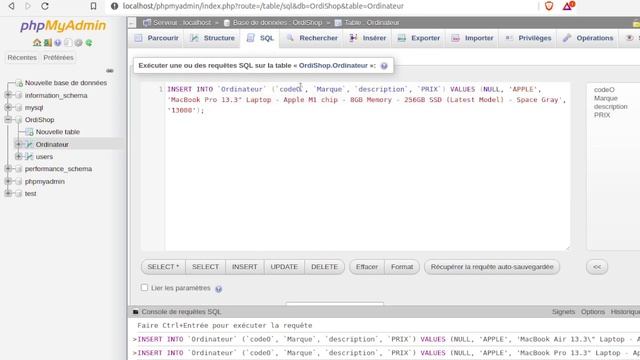The height and width of the screenshot is (360, 640).
Task: Expand the Ordinateur table node
Action: click(x=18, y=144)
